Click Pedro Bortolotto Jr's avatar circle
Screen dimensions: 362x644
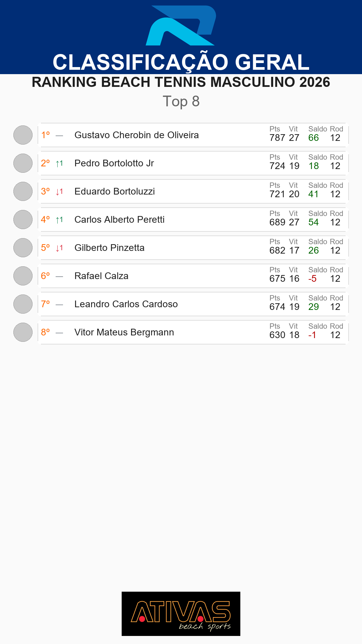coord(23,163)
